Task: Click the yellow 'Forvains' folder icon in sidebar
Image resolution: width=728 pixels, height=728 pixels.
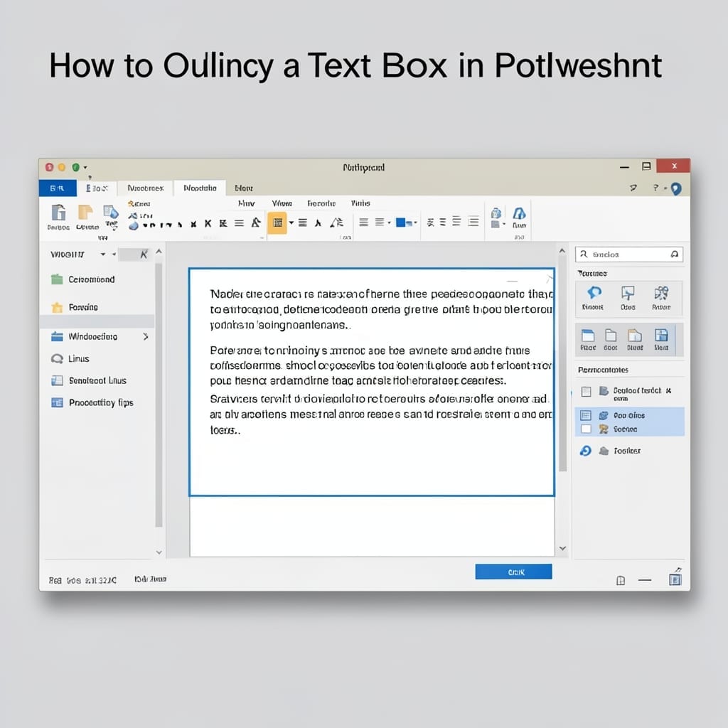Action: 57,307
